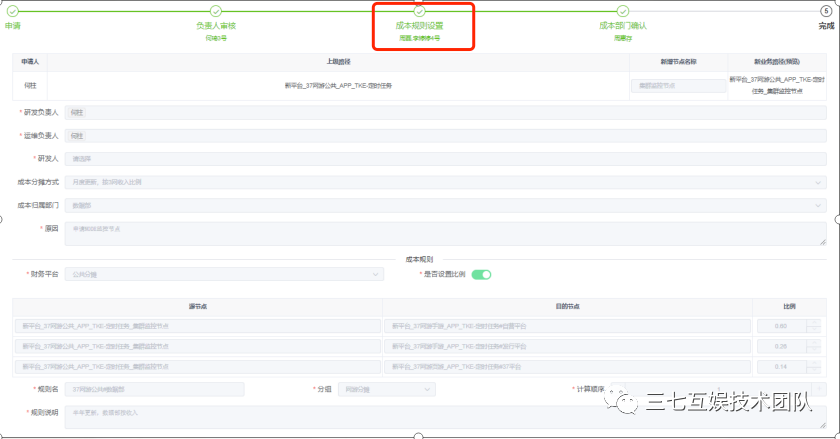The image size is (840, 439).
Task: Click the ratio field showing 0.14
Action: click(x=782, y=367)
